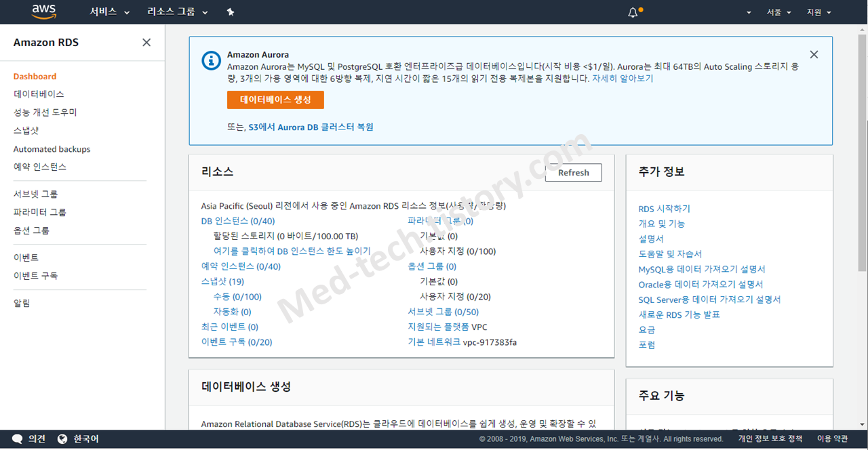Click the AWS logo home icon
This screenshot has width=868, height=450.
click(x=44, y=12)
